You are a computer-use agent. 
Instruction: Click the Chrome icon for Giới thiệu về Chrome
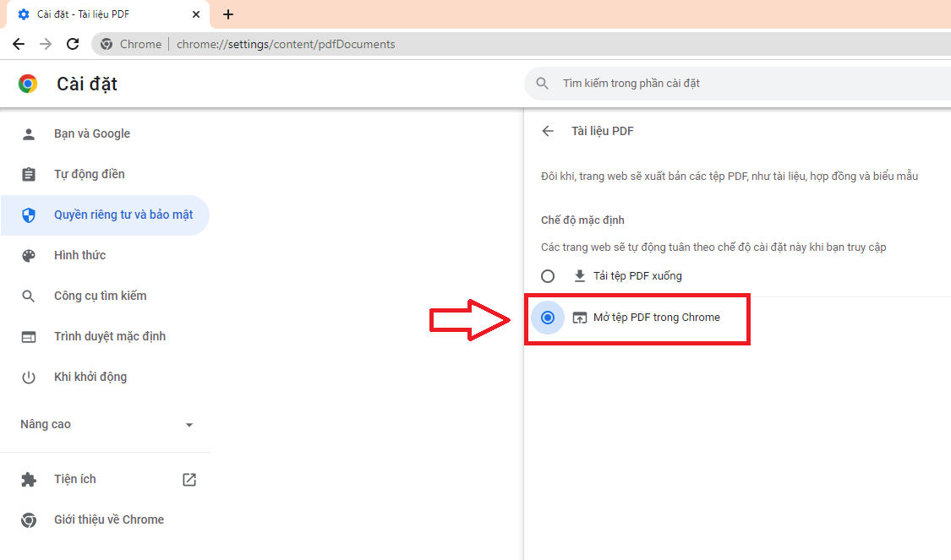tap(29, 520)
